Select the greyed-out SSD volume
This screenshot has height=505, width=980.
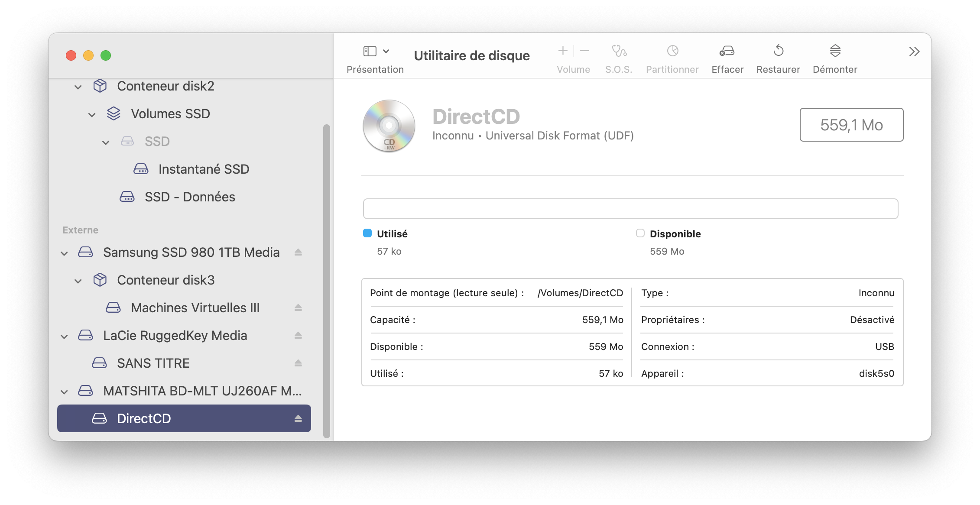point(184,141)
